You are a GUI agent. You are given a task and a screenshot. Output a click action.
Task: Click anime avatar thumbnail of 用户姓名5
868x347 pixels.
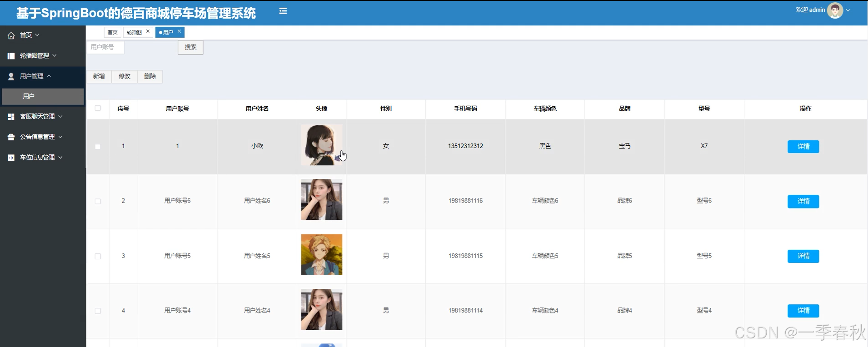[322, 255]
